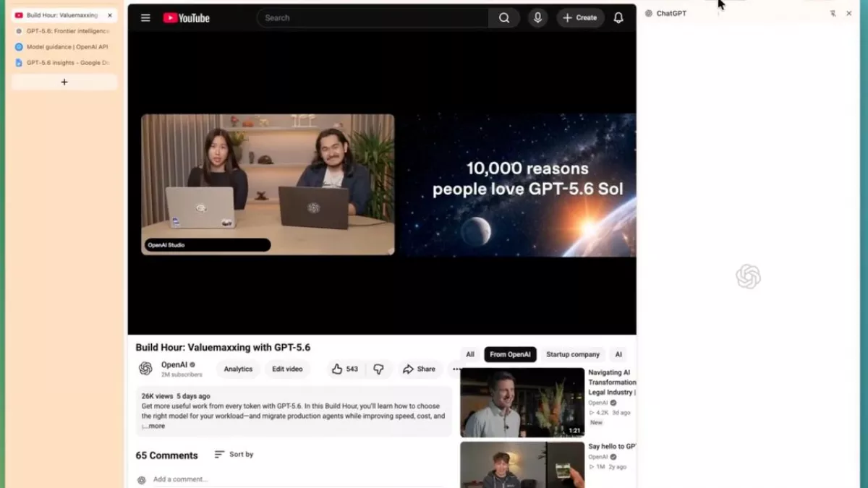Open Navigating AI Transformation video thumbnail
This screenshot has width=868, height=488.
tap(522, 403)
